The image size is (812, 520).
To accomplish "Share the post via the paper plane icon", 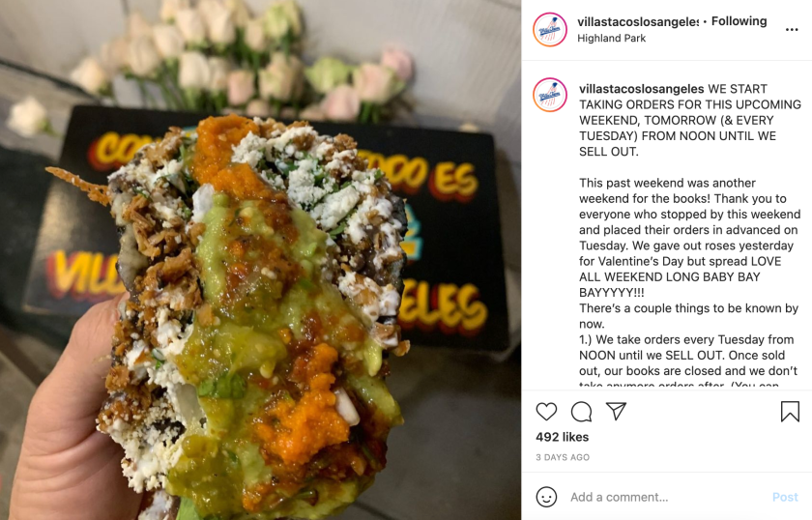I will [x=616, y=411].
